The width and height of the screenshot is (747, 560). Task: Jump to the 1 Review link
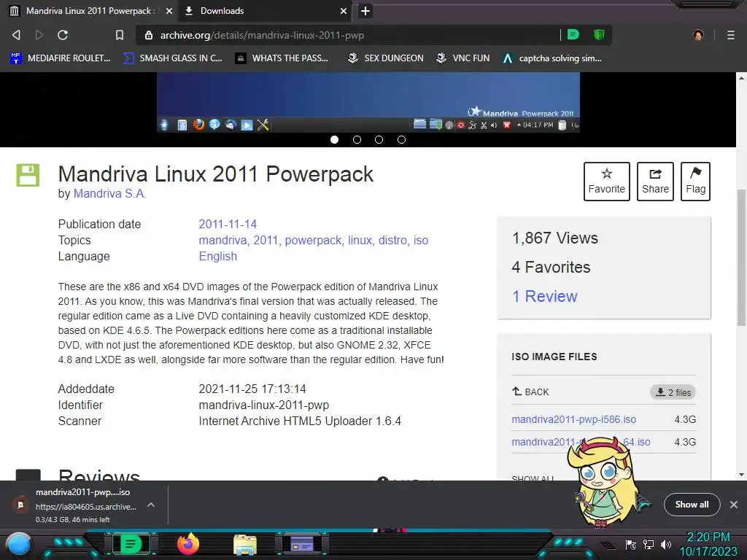pos(544,296)
